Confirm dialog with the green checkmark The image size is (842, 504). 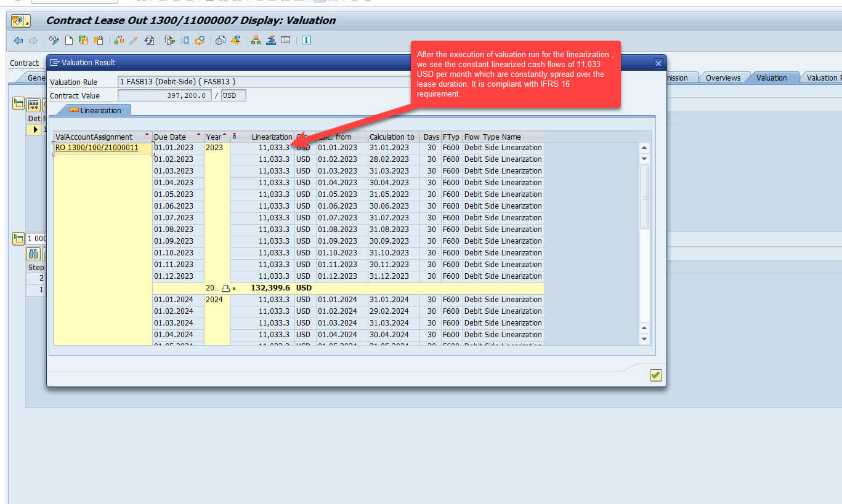655,375
